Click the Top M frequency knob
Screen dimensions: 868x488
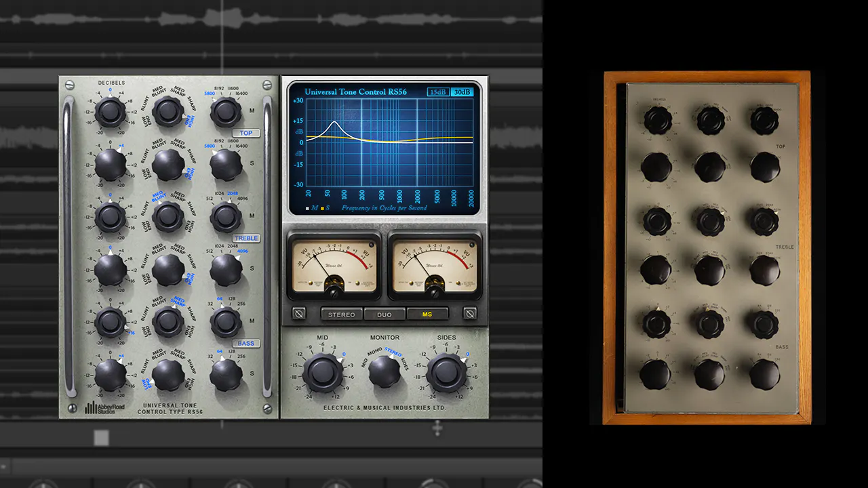click(226, 113)
